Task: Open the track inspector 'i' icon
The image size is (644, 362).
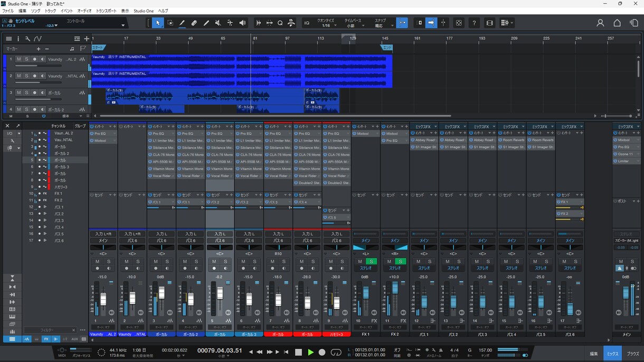Action: 18,39
